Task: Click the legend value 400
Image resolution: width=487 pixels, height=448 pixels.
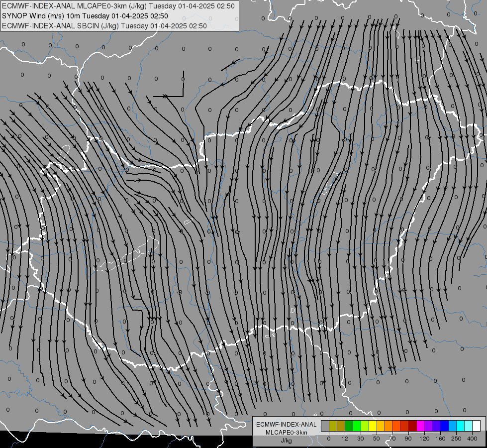Action: (472, 439)
